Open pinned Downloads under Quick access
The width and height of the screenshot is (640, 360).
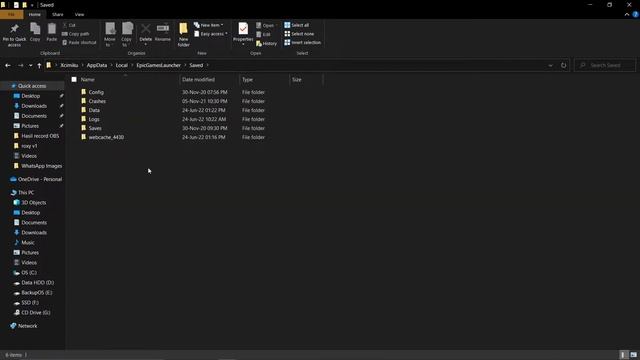[x=34, y=106]
